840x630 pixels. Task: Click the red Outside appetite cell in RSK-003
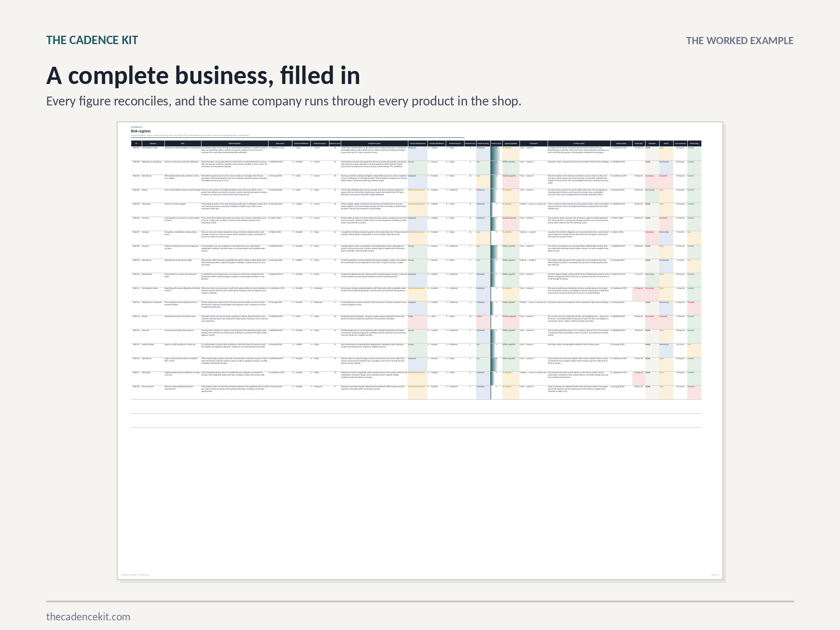coord(511,181)
